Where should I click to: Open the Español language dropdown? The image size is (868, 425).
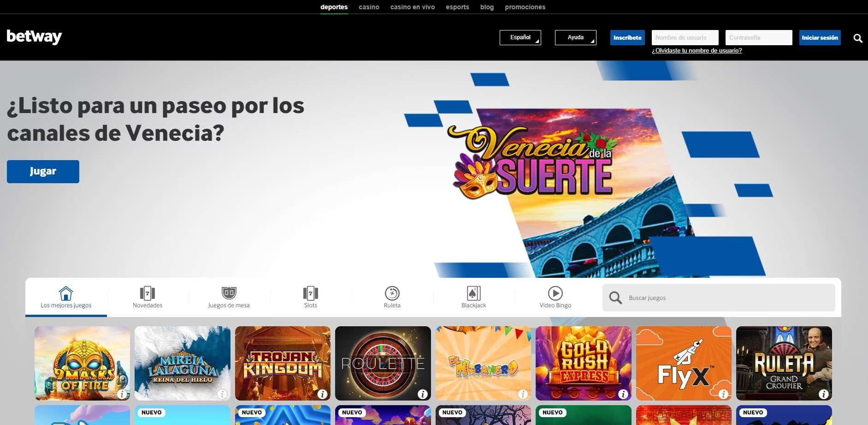(520, 37)
